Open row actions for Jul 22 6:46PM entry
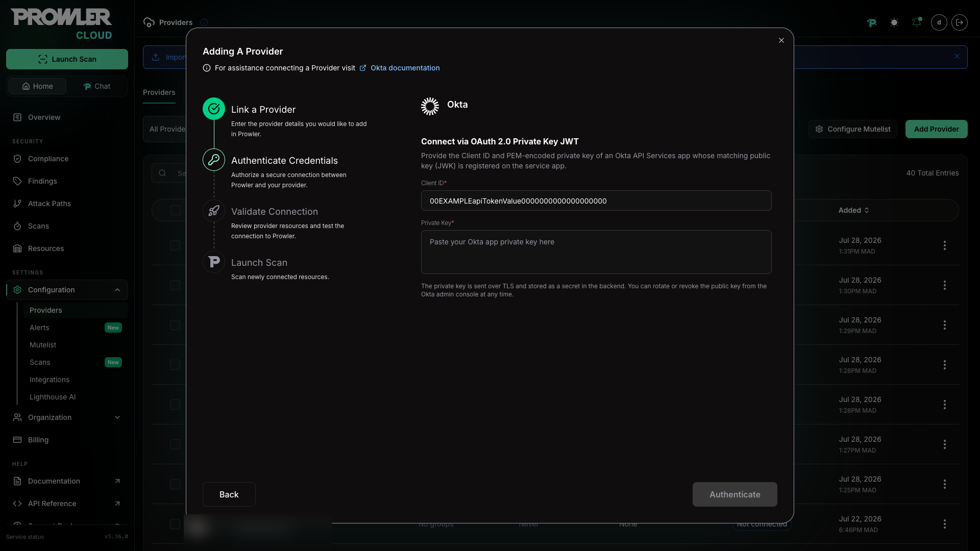 (945, 524)
